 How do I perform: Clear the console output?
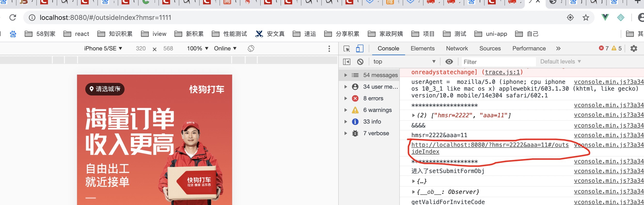coord(360,62)
